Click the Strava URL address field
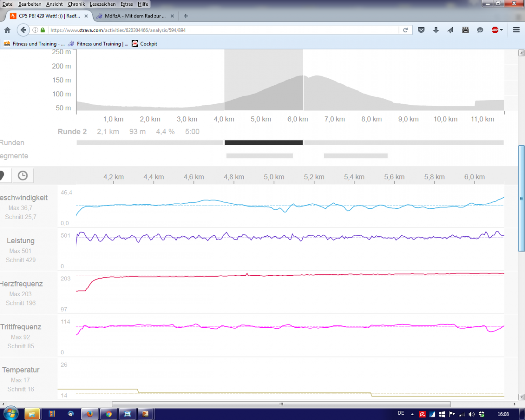 pos(223,30)
